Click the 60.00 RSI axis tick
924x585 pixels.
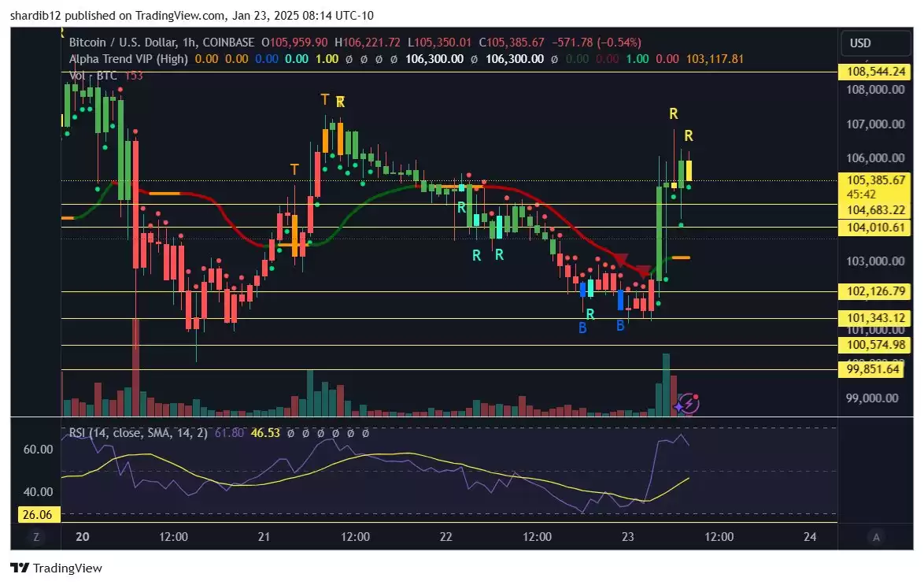(39, 450)
